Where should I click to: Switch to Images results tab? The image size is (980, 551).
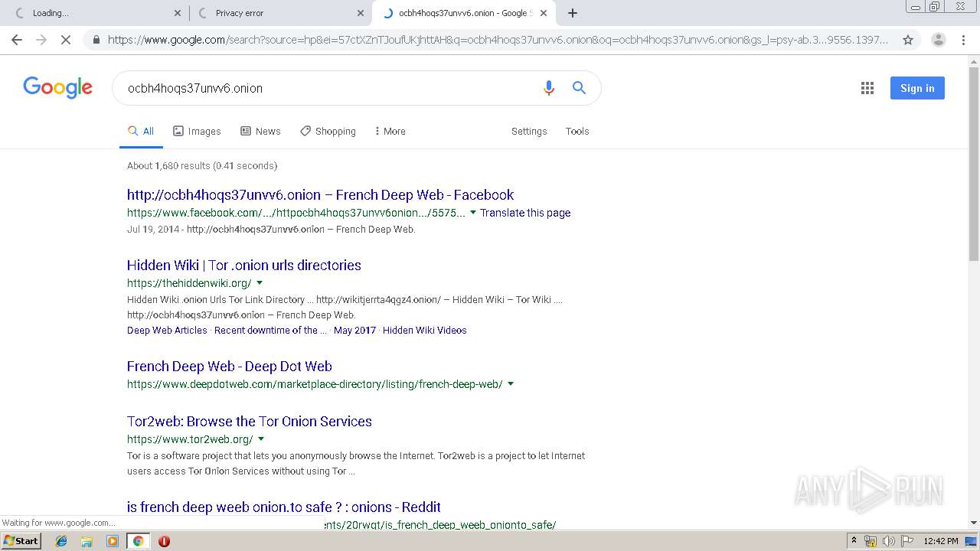click(197, 132)
